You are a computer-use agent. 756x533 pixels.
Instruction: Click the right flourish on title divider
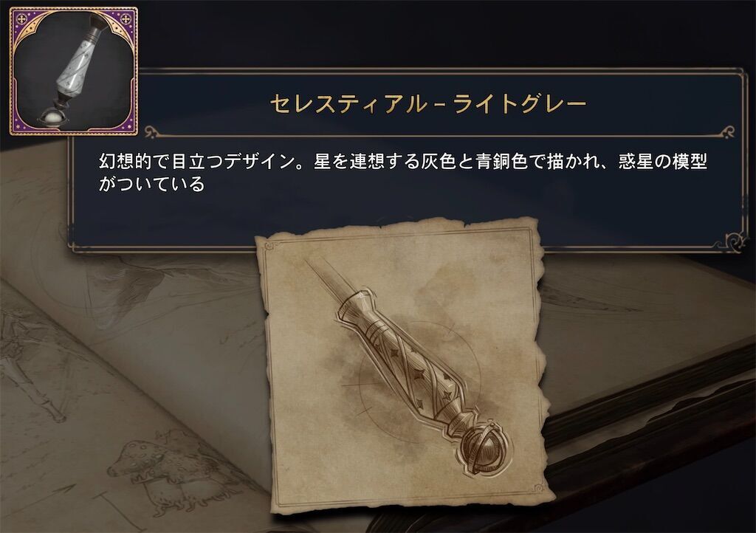[722, 131]
